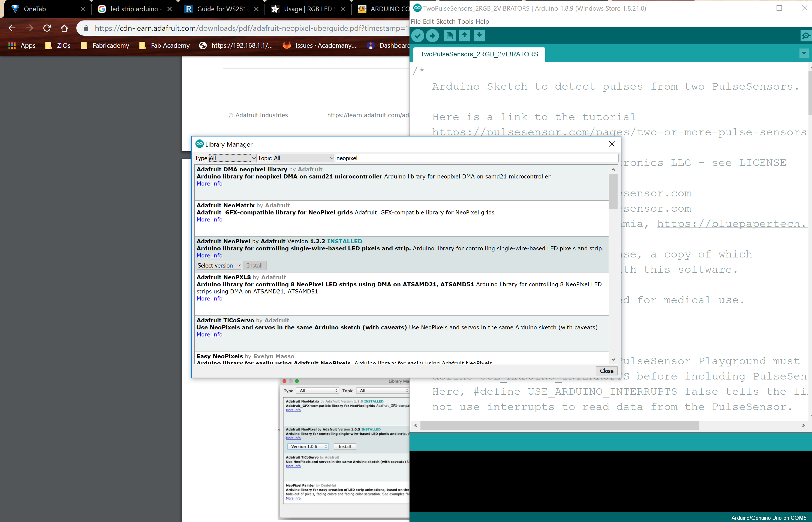Close the Usage RGB LED tab
This screenshot has width=812, height=522.
coord(343,9)
